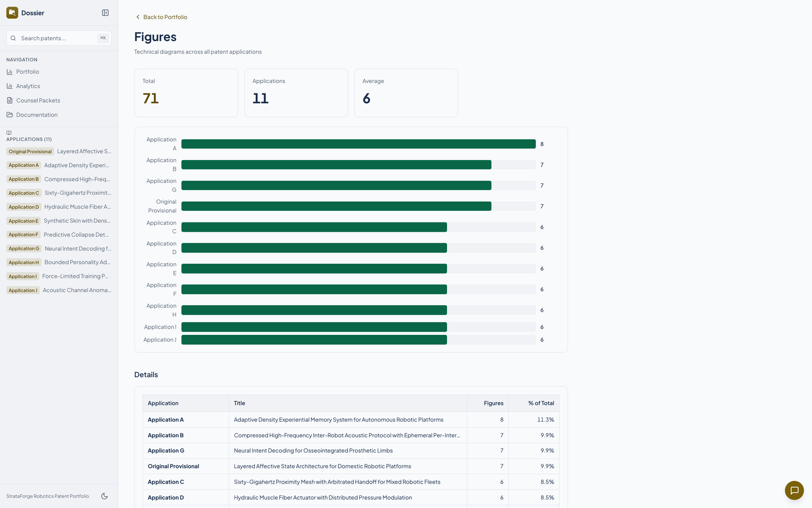Click the Documentation folder icon
The height and width of the screenshot is (508, 812).
[x=10, y=115]
